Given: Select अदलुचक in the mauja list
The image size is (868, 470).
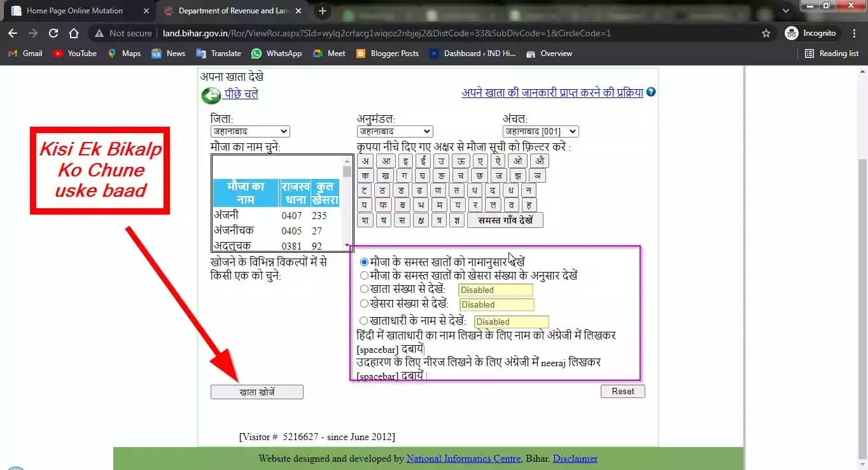Looking at the screenshot, I should pos(232,246).
